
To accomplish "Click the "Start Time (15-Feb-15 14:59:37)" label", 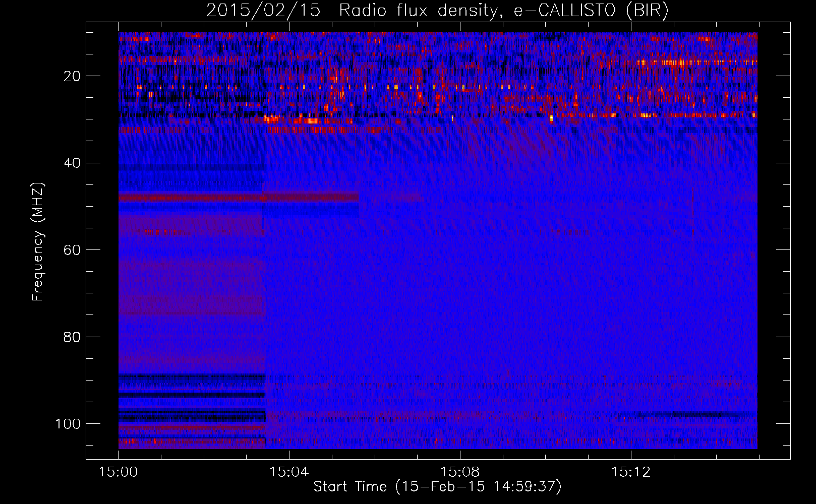I will 437,487.
